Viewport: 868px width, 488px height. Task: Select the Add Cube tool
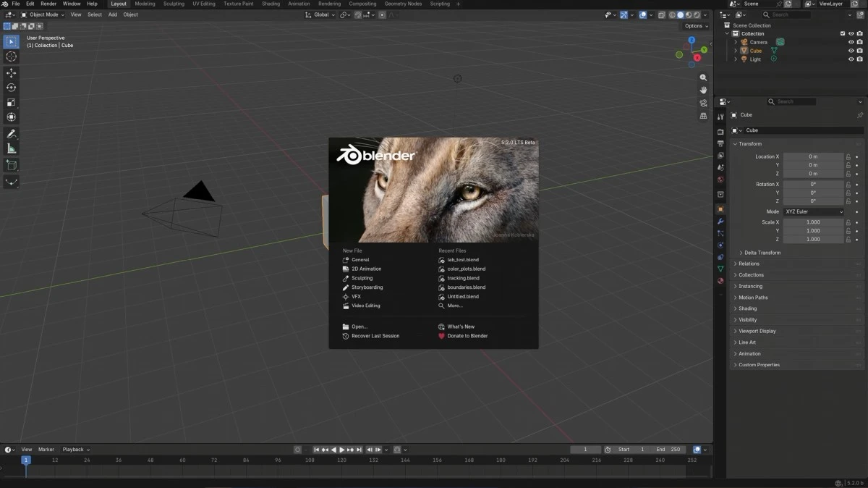[12, 165]
